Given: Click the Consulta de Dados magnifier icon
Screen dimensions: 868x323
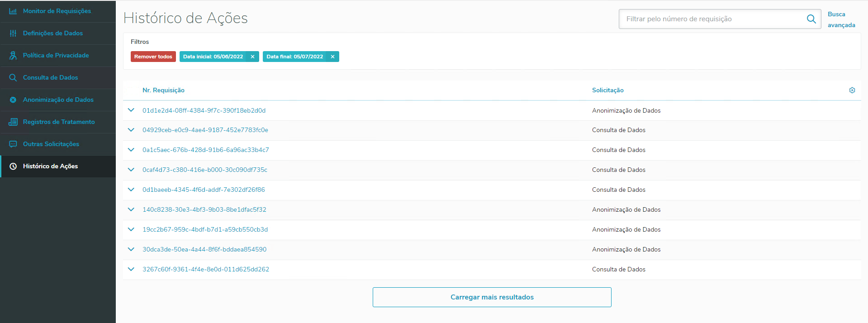Looking at the screenshot, I should [x=13, y=77].
